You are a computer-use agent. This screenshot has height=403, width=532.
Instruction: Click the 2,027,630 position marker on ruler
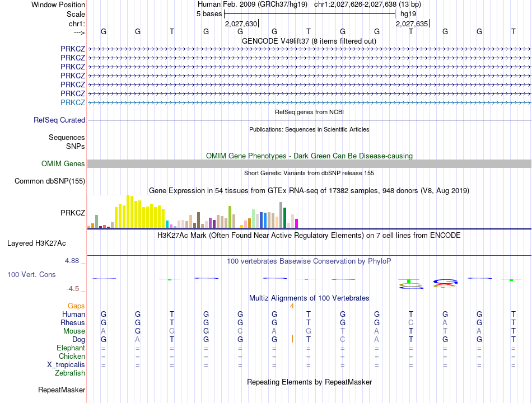[x=241, y=24]
